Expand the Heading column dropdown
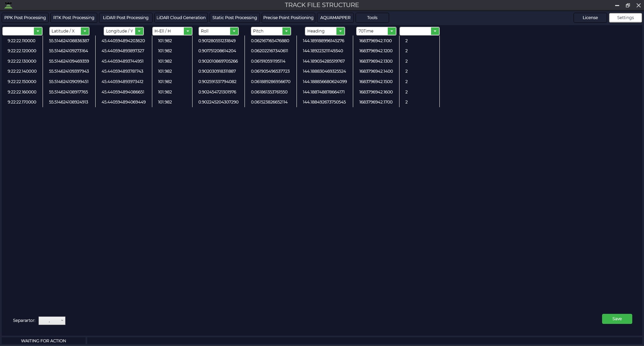This screenshot has width=644, height=346. pos(340,31)
